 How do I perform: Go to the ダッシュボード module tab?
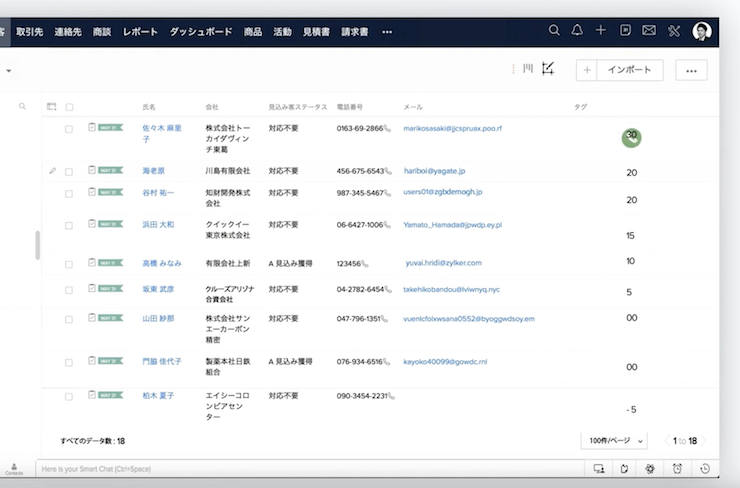pos(201,32)
